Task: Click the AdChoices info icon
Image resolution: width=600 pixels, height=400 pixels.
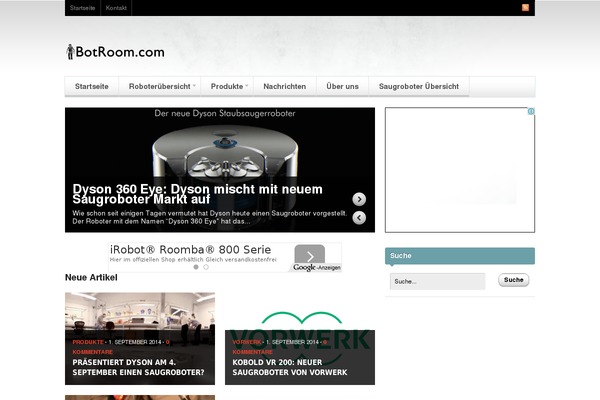Action: click(x=531, y=111)
